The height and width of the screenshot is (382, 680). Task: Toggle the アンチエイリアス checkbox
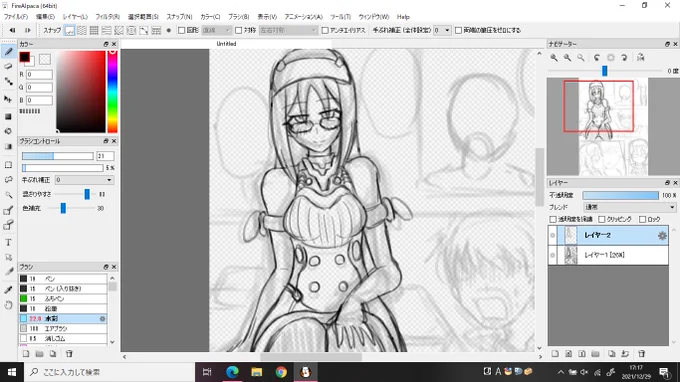click(x=325, y=30)
